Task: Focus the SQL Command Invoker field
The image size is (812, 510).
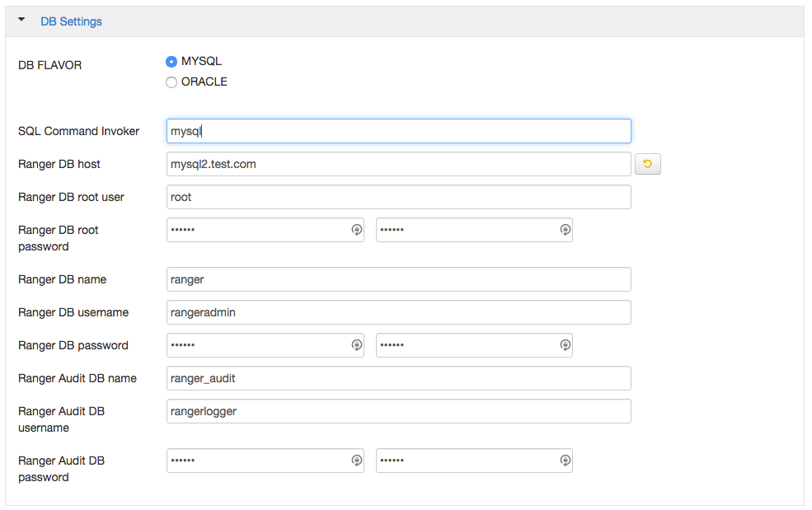Action: tap(398, 131)
